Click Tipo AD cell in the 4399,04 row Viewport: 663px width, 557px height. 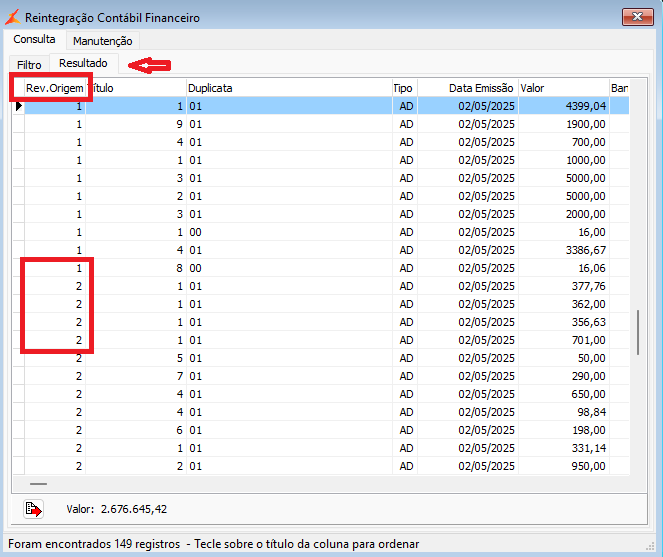click(405, 106)
